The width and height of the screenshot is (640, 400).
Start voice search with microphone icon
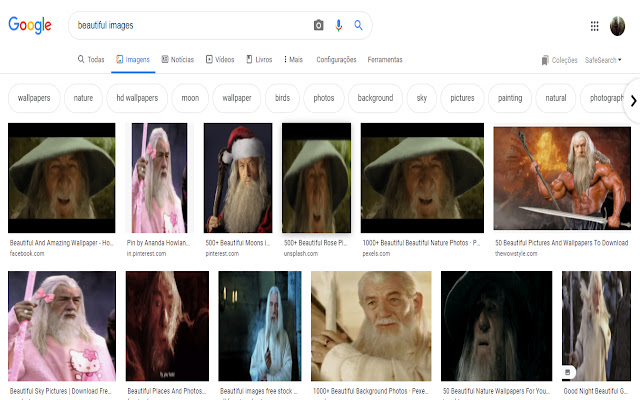coord(338,25)
